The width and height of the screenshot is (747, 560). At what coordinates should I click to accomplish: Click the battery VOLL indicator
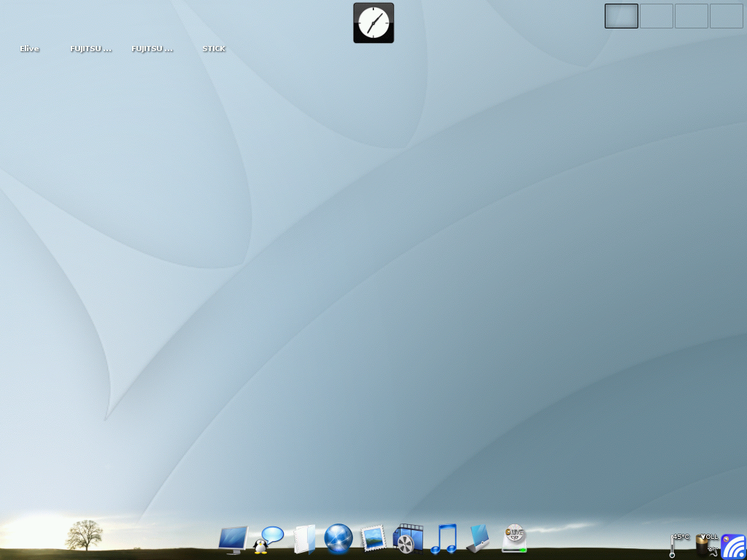click(706, 545)
